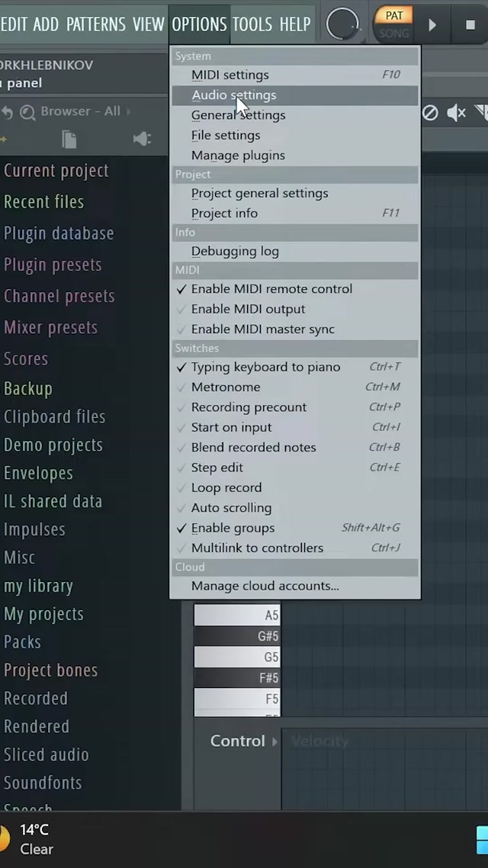Click the browser undo arrow icon
Screen dimensions: 488x868
[x=7, y=112]
